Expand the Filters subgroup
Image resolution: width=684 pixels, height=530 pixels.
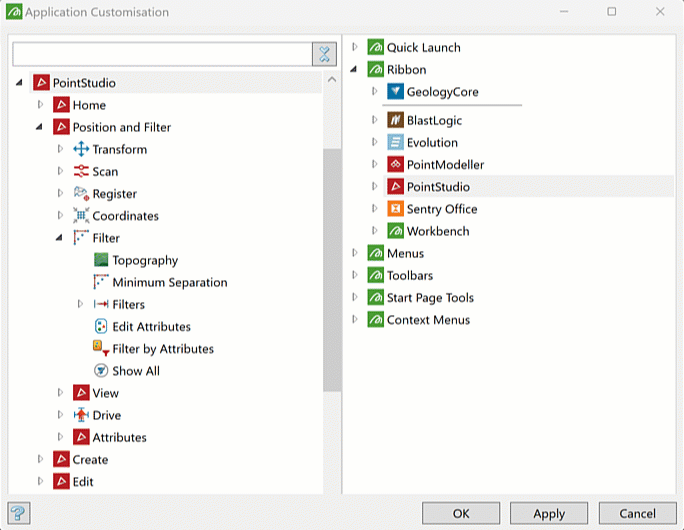[80, 304]
